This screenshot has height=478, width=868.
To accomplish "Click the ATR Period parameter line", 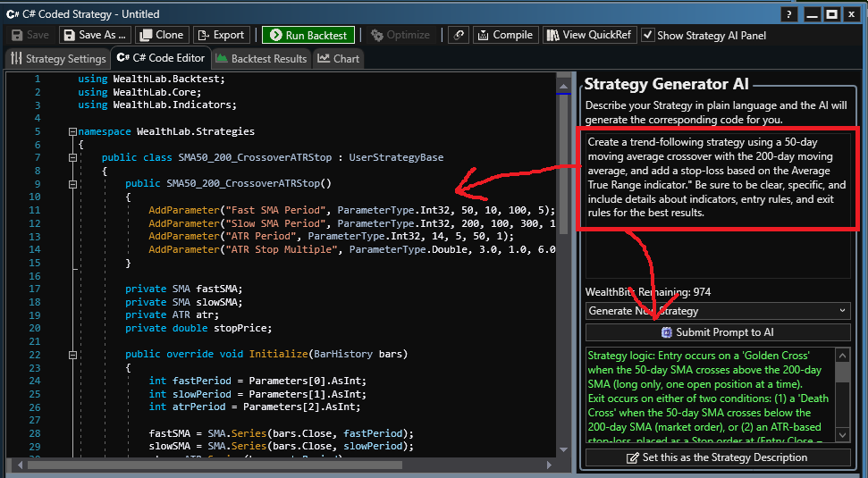I will tap(331, 236).
